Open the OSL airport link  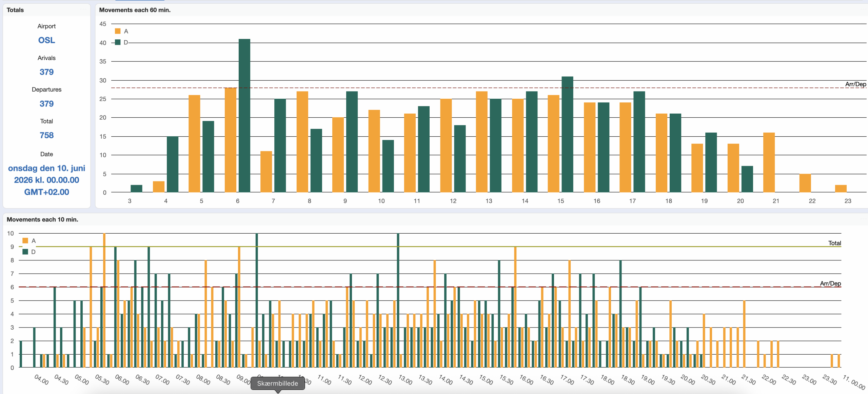pos(46,40)
